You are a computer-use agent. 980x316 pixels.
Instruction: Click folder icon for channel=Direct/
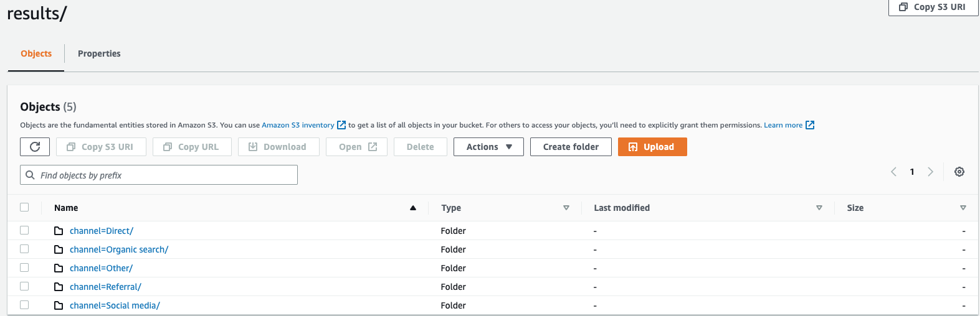coord(59,231)
